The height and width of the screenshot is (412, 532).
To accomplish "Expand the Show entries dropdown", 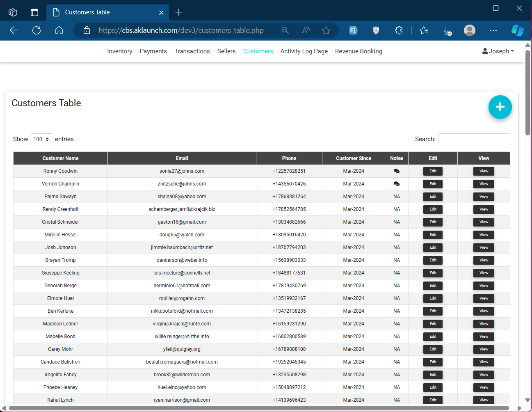I will pos(41,140).
